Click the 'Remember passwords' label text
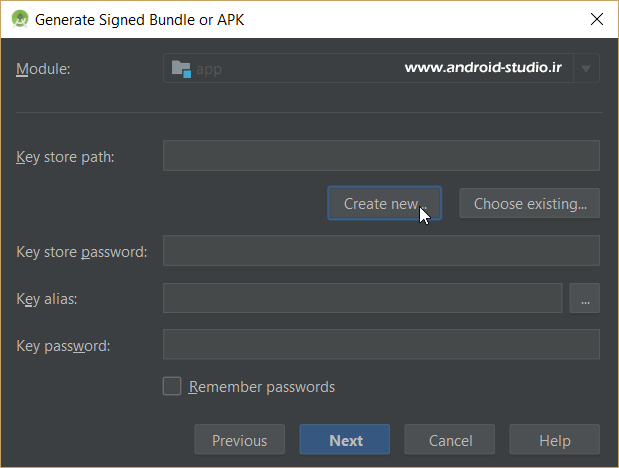 261,387
